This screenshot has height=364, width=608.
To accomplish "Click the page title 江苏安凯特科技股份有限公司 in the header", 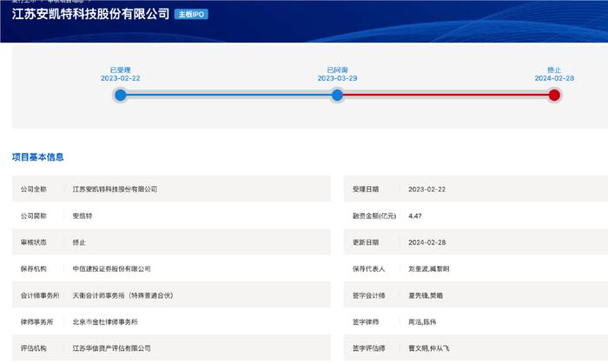I will click(90, 14).
